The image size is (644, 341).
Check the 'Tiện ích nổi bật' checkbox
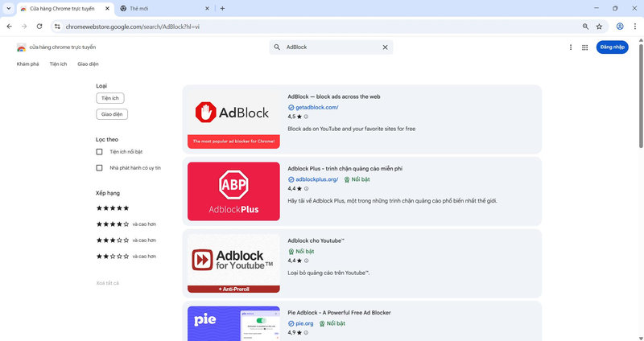(x=99, y=152)
